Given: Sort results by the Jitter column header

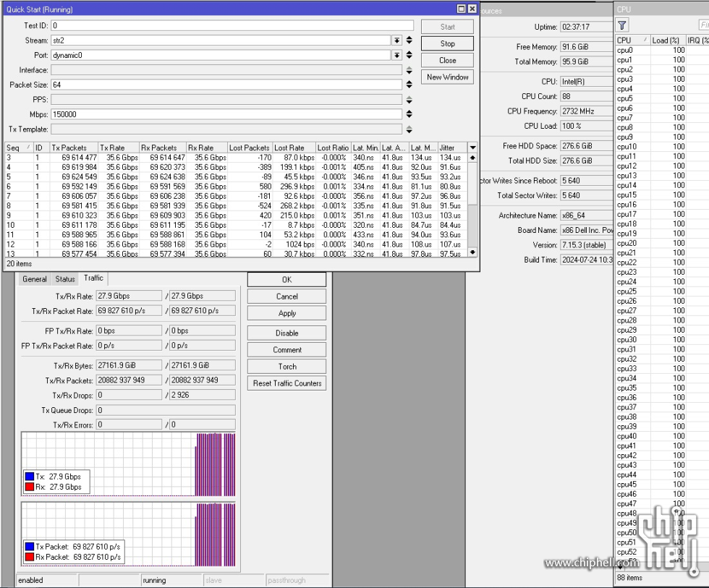Looking at the screenshot, I should coord(452,148).
